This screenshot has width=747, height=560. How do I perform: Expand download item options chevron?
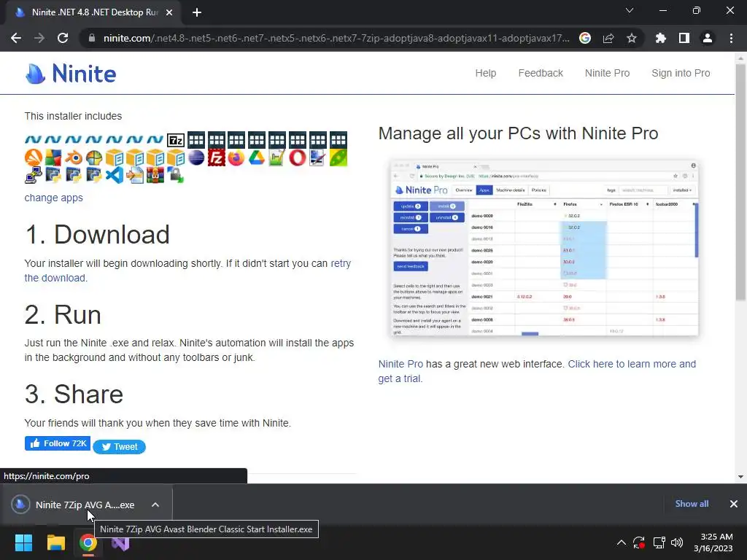(x=155, y=505)
